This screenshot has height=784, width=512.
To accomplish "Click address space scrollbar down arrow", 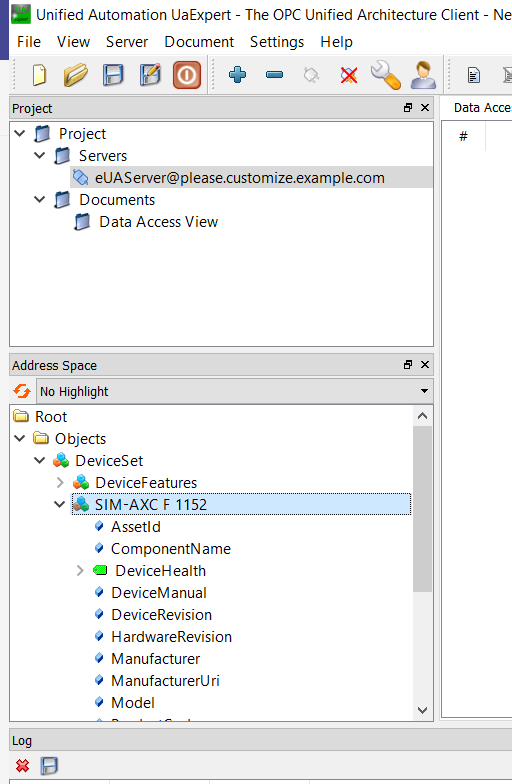I will click(422, 710).
